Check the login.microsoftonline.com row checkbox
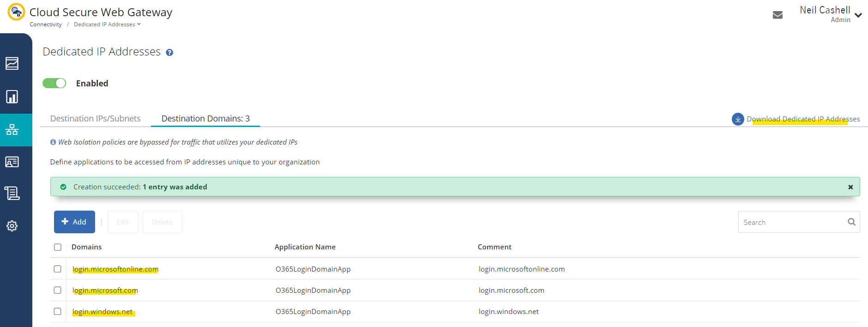 (x=58, y=269)
